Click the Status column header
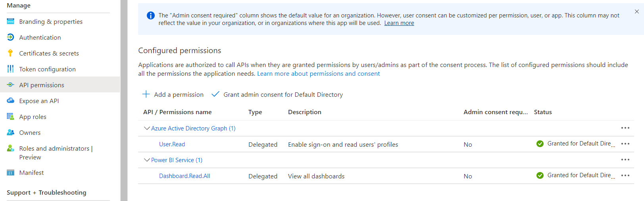 pos(543,112)
